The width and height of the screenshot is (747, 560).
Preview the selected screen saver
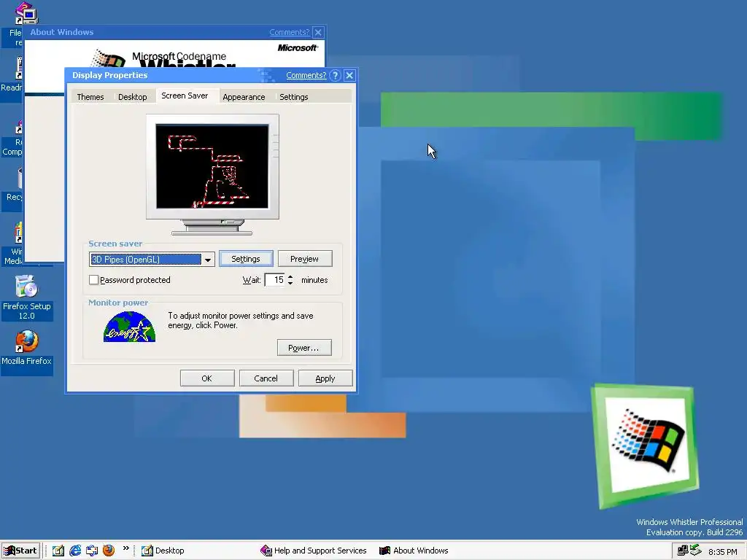pyautogui.click(x=305, y=259)
